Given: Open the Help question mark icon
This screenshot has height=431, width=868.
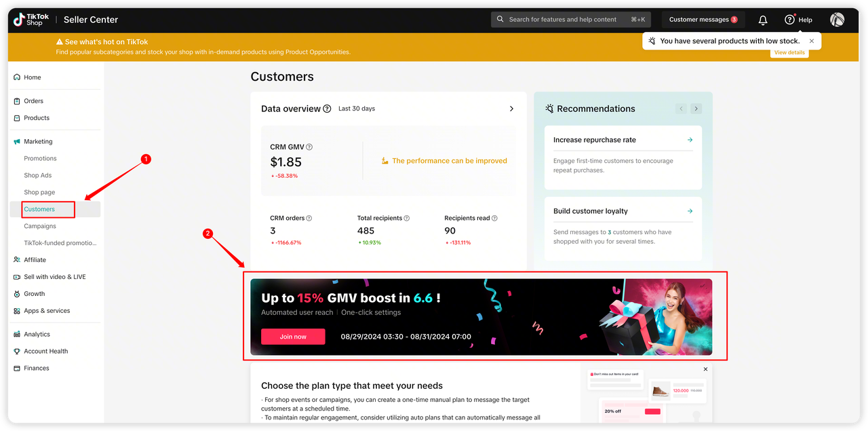Looking at the screenshot, I should tap(789, 20).
